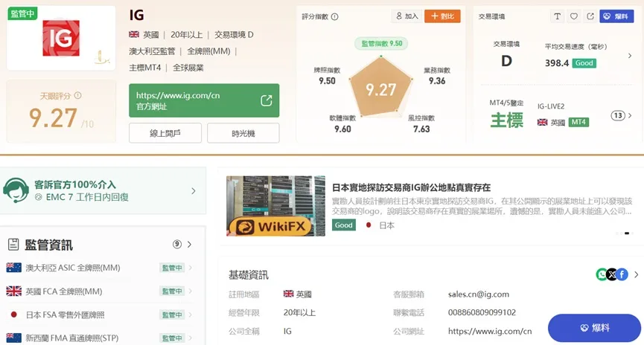Open the article 日本實地探訪交易商IG辦公地點真實存在

pos(411,187)
